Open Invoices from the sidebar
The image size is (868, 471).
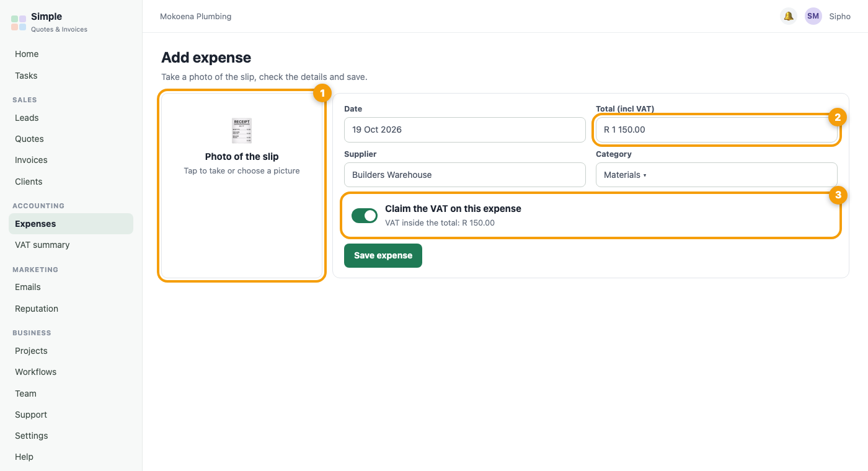tap(71, 160)
